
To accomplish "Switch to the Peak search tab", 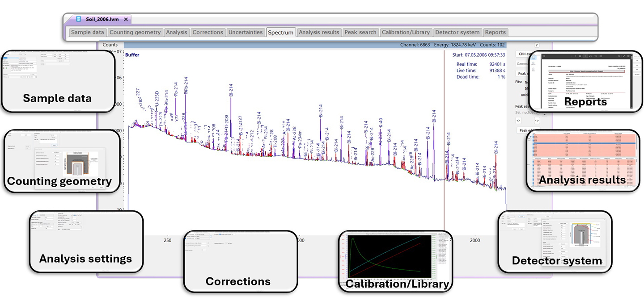I will [x=360, y=32].
